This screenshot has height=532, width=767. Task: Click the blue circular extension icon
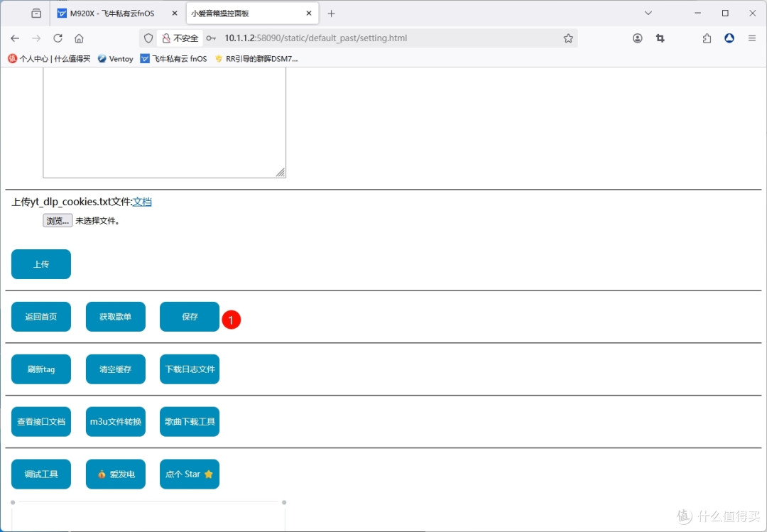pos(729,38)
